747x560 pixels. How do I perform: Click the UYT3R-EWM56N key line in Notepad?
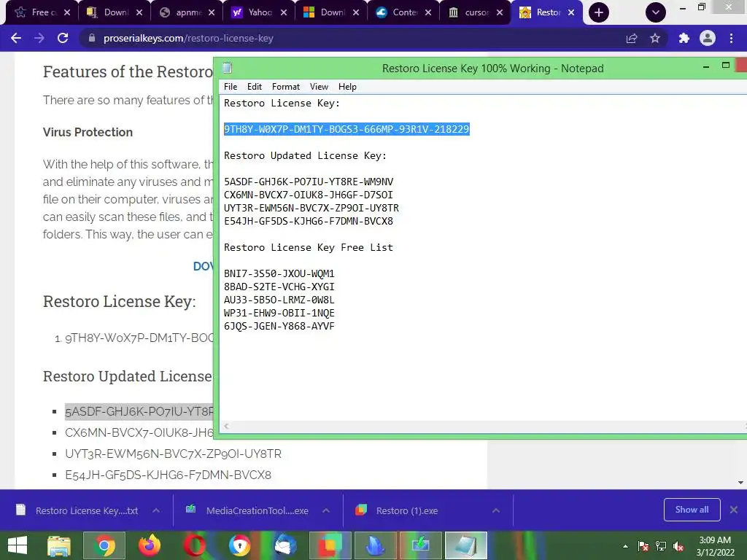point(311,208)
